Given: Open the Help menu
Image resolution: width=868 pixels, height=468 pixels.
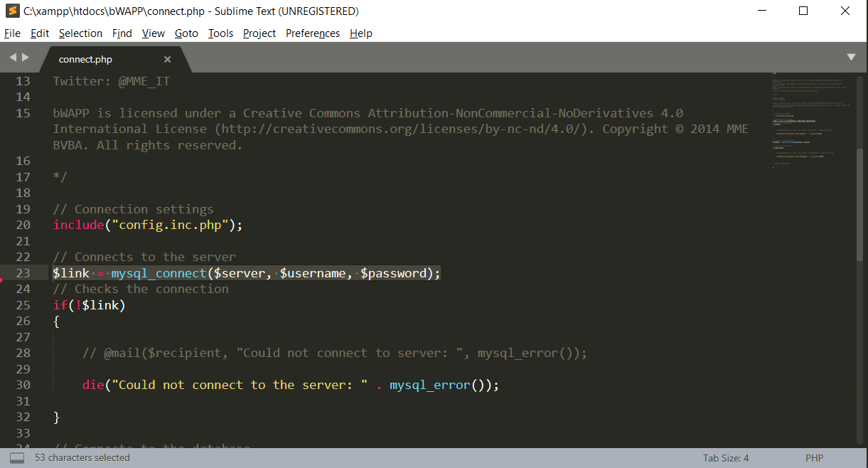Looking at the screenshot, I should 361,33.
